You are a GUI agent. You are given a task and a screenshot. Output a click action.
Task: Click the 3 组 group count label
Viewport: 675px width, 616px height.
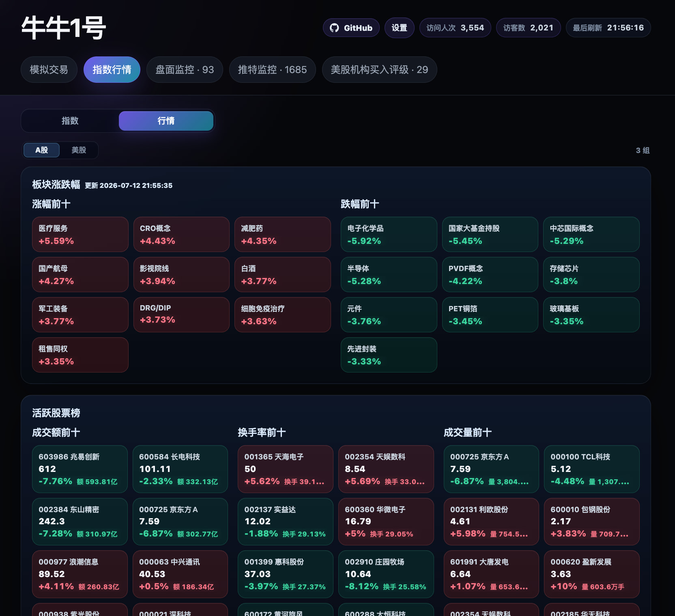coord(643,151)
